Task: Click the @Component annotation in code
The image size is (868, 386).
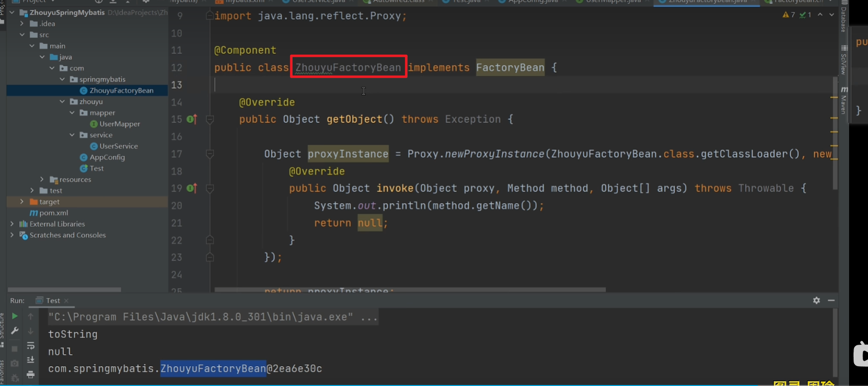Action: click(x=245, y=50)
